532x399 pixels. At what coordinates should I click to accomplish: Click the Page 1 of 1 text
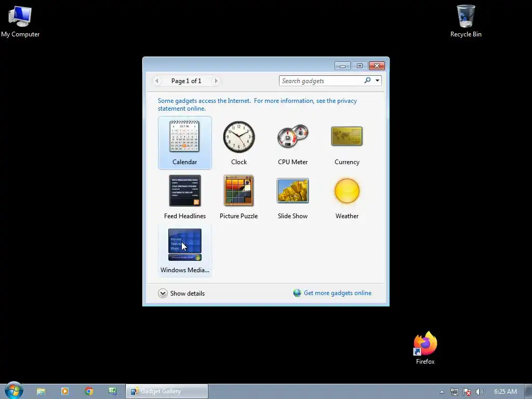pos(187,81)
